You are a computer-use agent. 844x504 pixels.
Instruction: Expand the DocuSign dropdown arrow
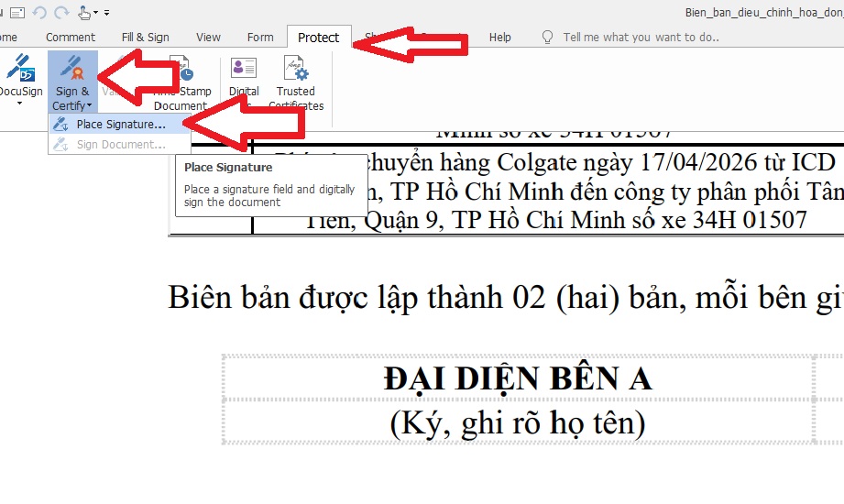[19, 103]
